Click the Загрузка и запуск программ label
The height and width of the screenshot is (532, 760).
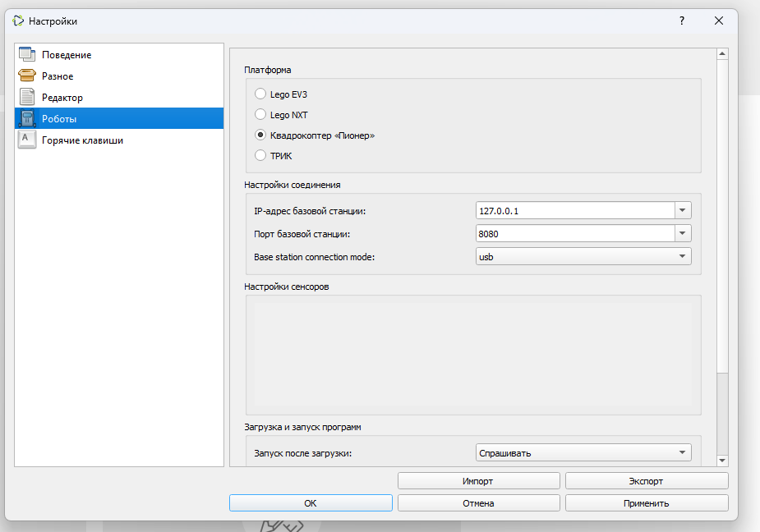coord(302,427)
